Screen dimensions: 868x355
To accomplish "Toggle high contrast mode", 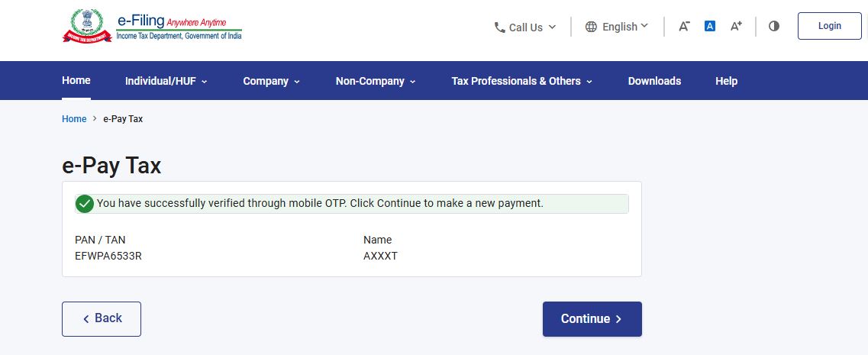I will coord(774,26).
